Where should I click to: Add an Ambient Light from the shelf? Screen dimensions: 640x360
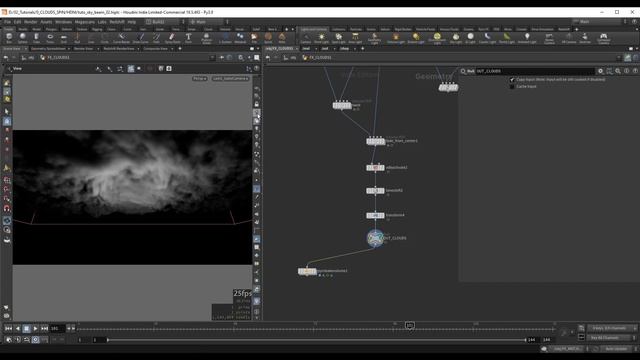click(527, 38)
